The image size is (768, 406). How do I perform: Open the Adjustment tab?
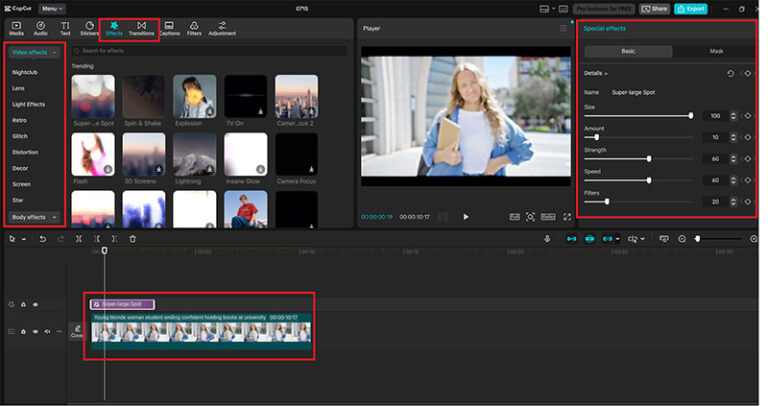click(x=222, y=28)
